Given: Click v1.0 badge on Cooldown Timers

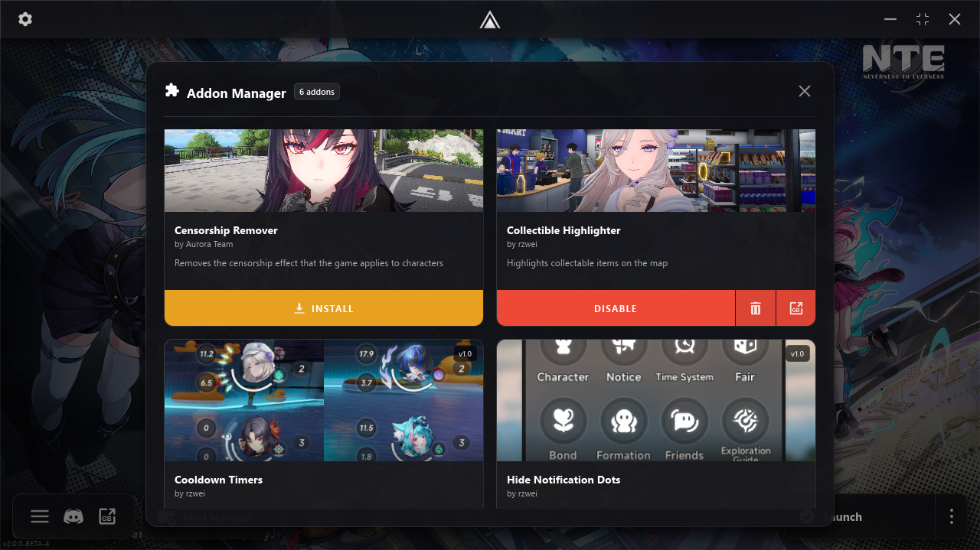Looking at the screenshot, I should pos(465,353).
